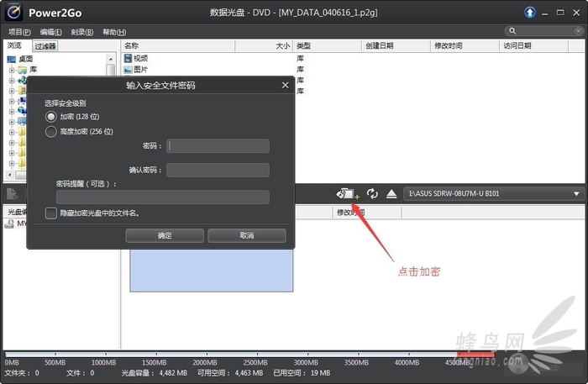Clear the search box with the x icon
The width and height of the screenshot is (588, 384).
point(578,31)
